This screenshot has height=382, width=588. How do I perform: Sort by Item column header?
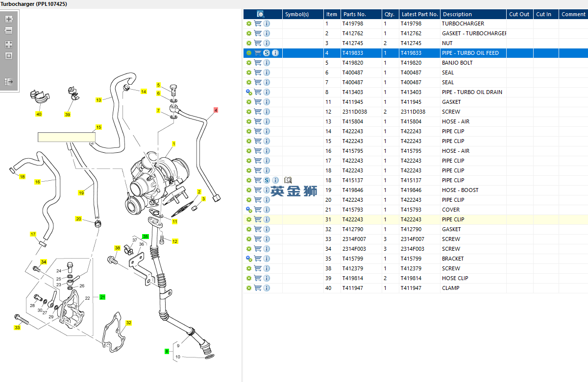coord(332,14)
